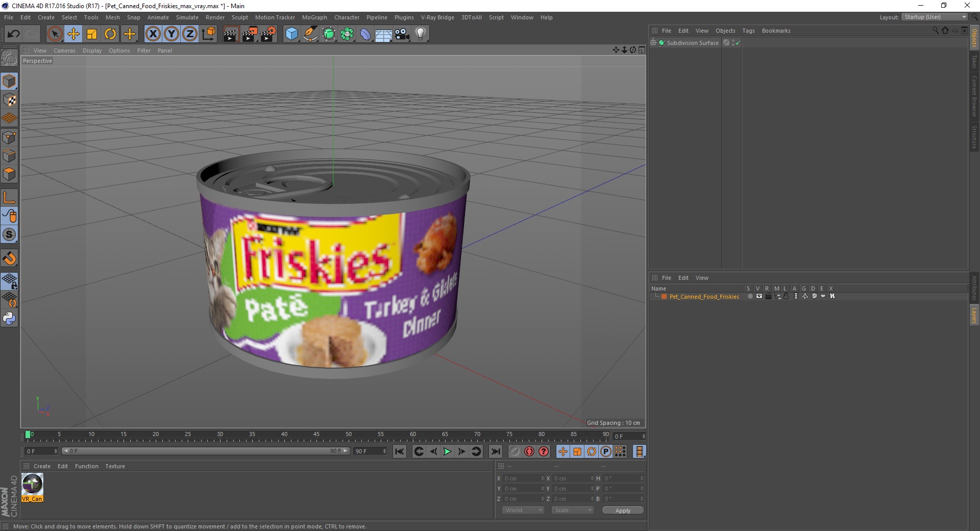Viewport: 980px width, 531px height.
Task: Open the Layers side tab
Action: [974, 315]
